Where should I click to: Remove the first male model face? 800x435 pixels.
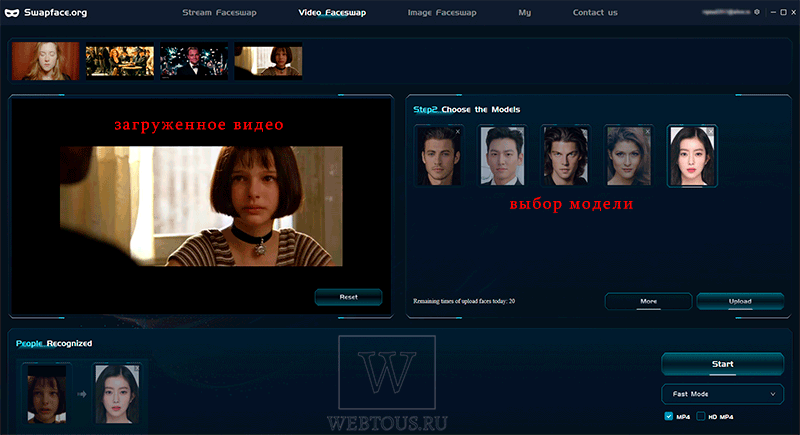pos(458,132)
